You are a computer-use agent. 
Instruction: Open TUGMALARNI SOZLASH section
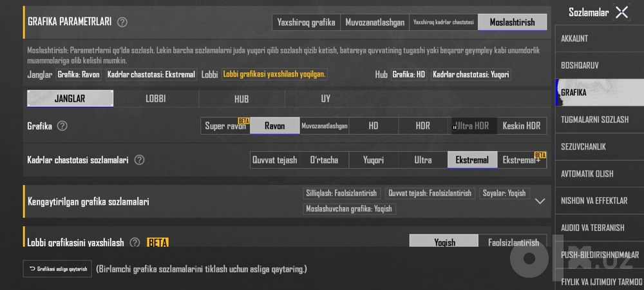pyautogui.click(x=599, y=119)
